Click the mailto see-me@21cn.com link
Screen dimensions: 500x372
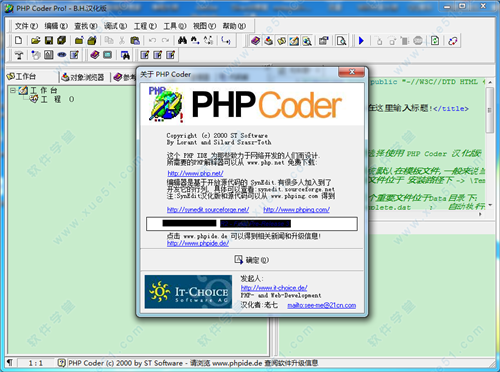322,305
